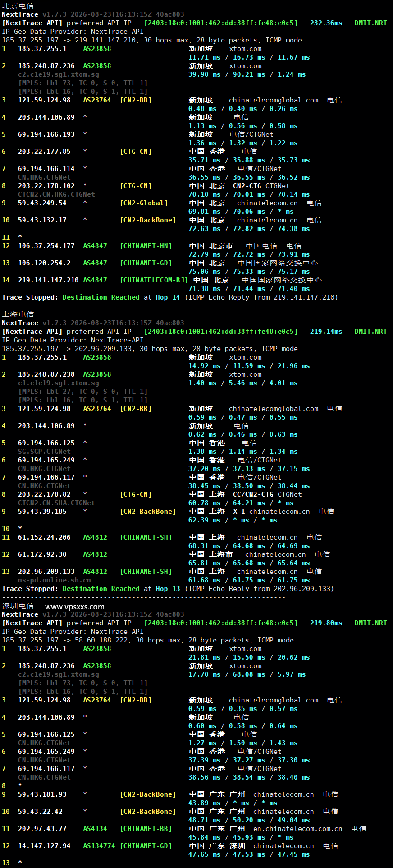The image size is (393, 868).
Task: Click IP address 69.194.166.193
Action: (46, 134)
